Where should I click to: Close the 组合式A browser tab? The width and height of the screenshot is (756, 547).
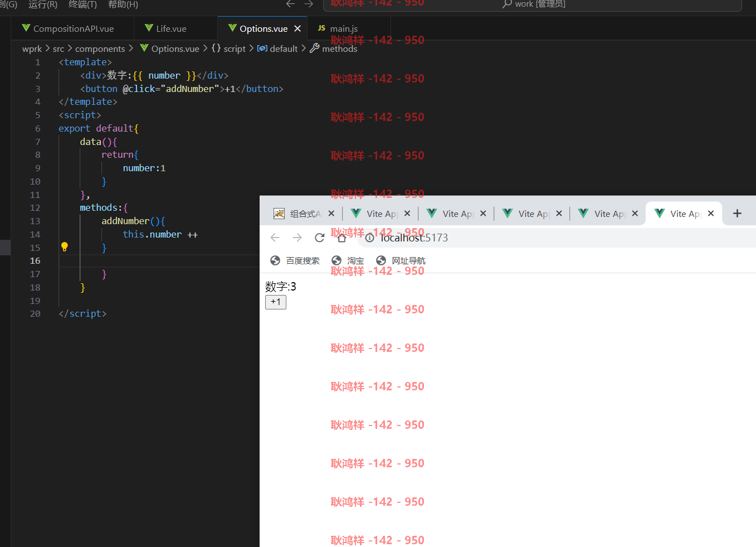tap(331, 214)
